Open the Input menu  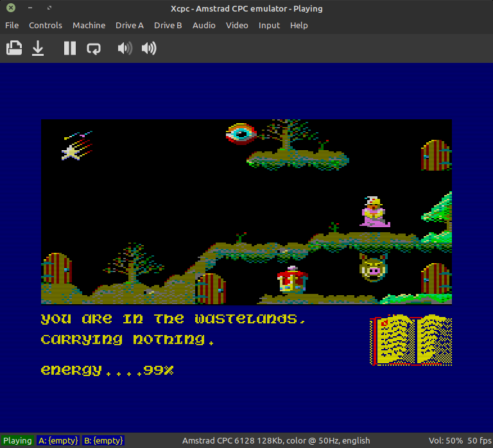[269, 25]
